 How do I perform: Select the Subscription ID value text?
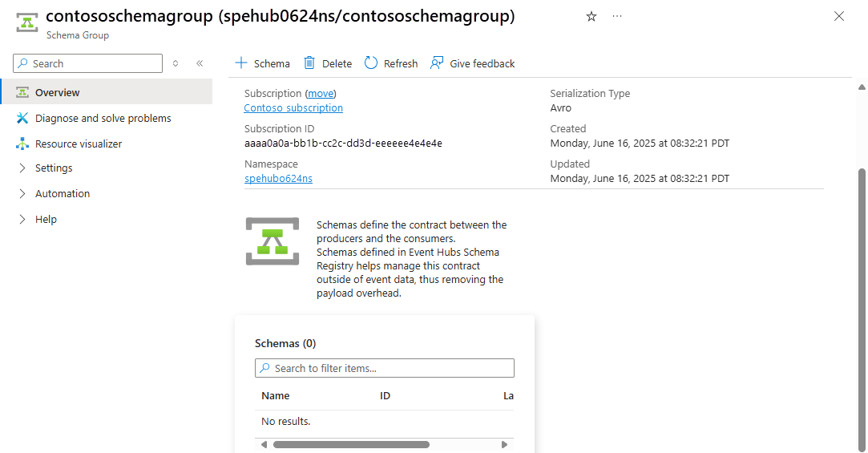(x=343, y=143)
